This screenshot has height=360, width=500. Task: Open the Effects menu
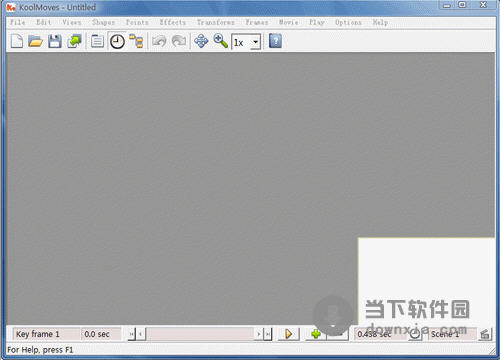tap(173, 22)
